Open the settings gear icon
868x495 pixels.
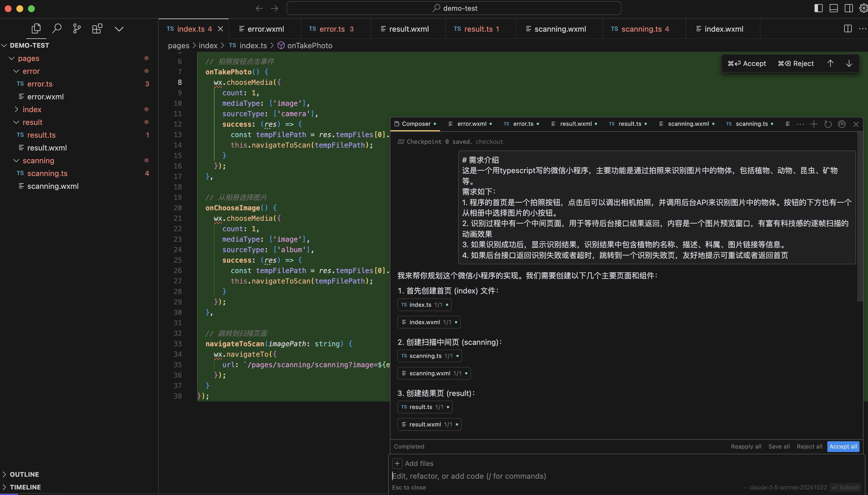[x=863, y=8]
